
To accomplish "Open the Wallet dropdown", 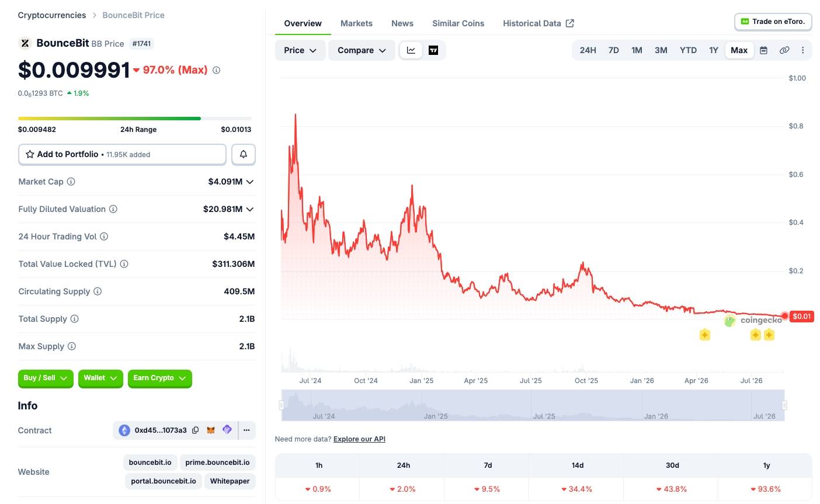I will 100,378.
